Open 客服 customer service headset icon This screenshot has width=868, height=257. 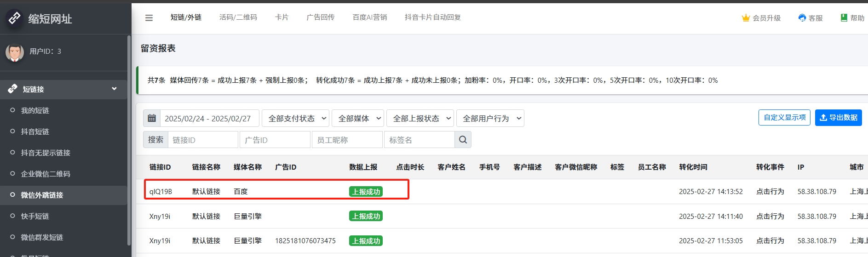coord(802,18)
